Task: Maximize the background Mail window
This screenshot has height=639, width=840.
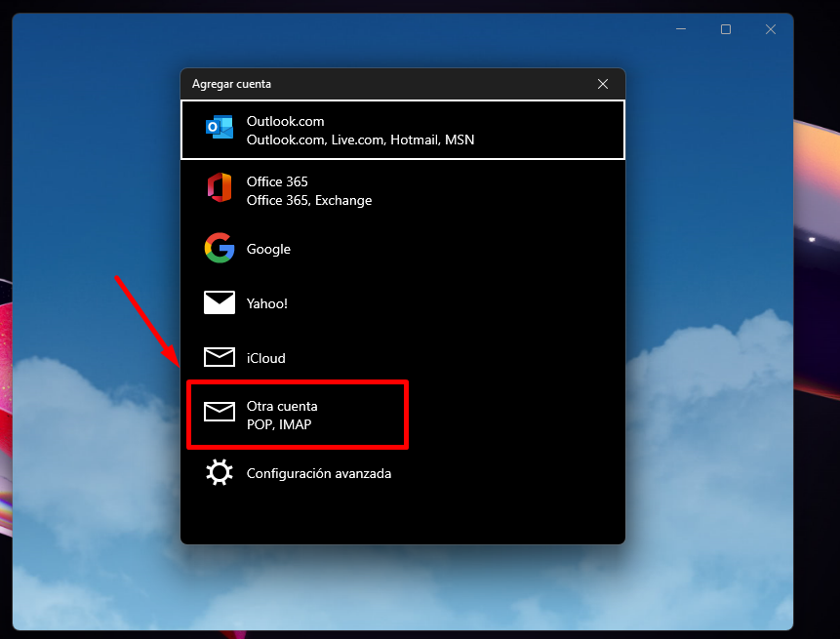Action: coord(725,29)
